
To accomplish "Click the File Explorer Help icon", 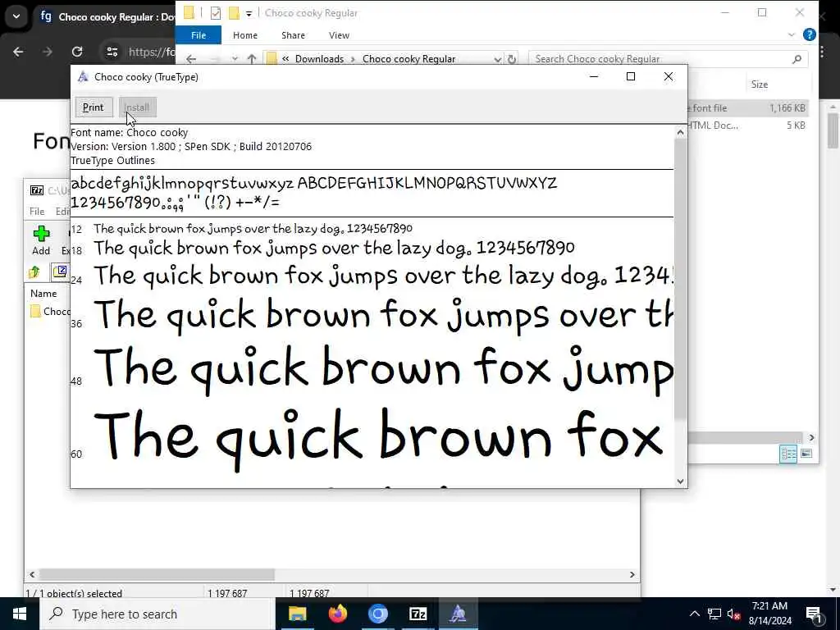I will coord(810,34).
